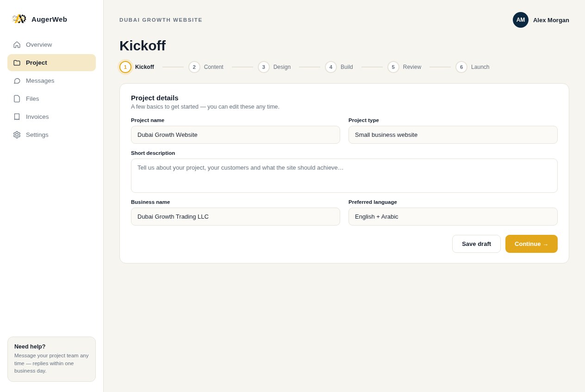Click the Files document icon

17,99
